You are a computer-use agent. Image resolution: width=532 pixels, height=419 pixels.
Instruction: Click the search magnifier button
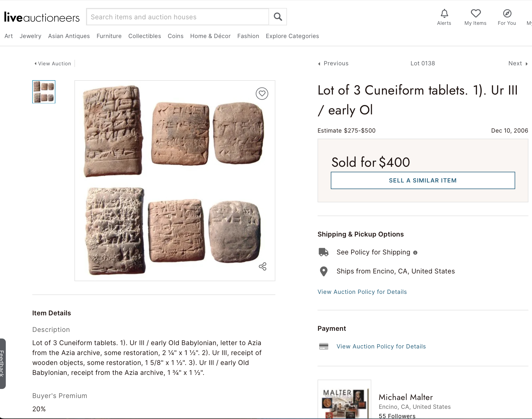tap(278, 17)
